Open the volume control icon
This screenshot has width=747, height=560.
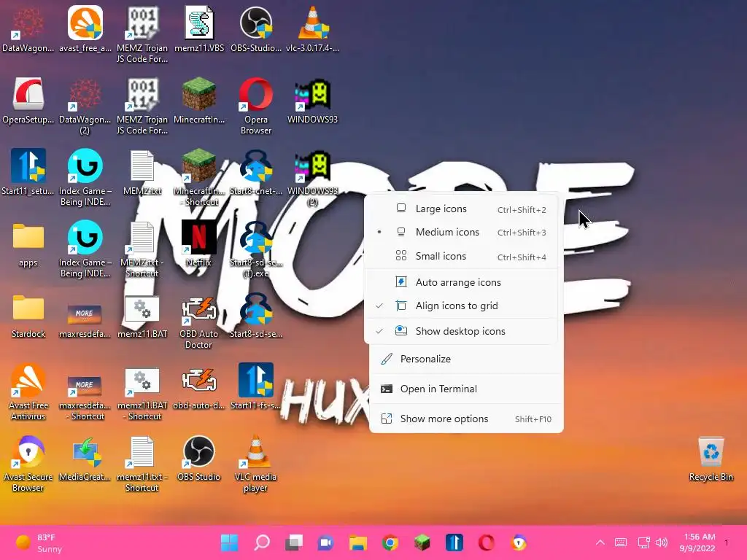coord(661,542)
